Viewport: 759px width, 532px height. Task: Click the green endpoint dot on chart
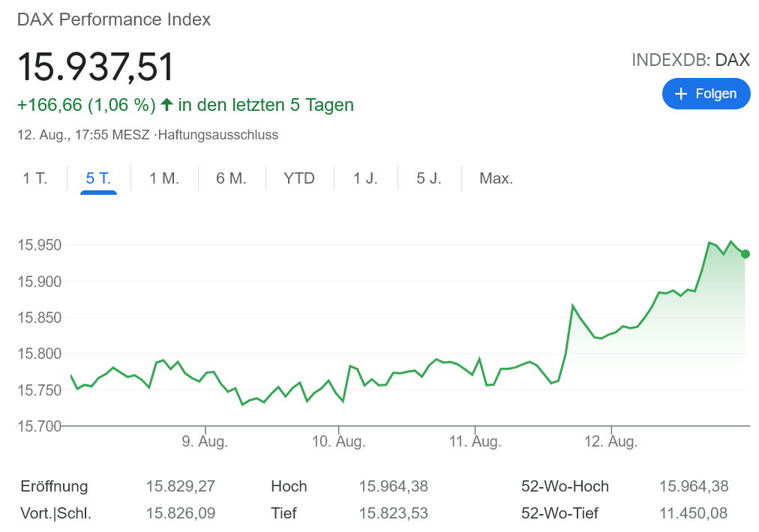(x=745, y=254)
